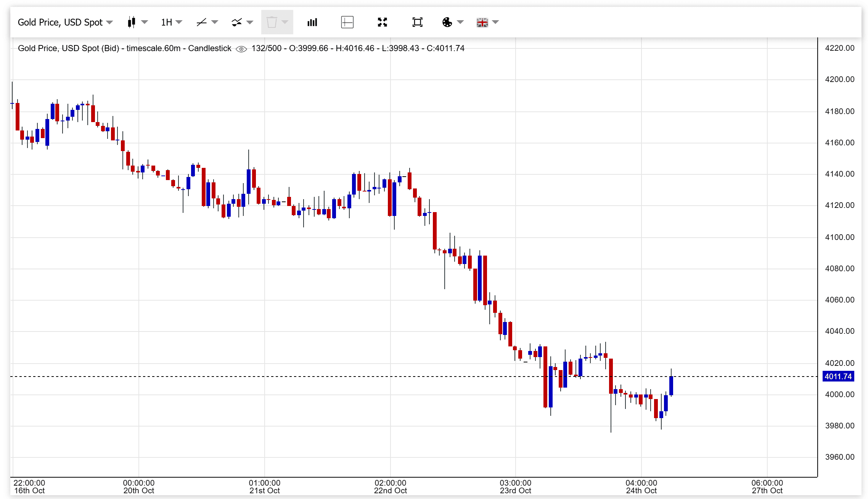
Task: Expand the chart type dropdown arrow
Action: pyautogui.click(x=145, y=22)
